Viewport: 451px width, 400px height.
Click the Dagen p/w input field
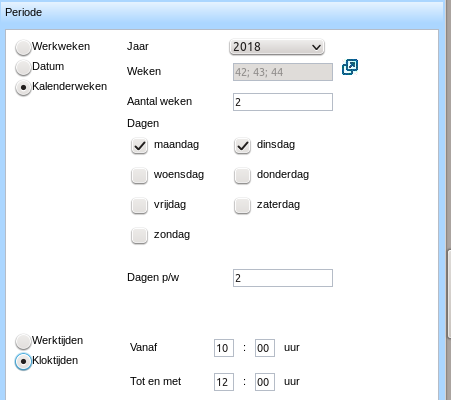[x=283, y=278]
